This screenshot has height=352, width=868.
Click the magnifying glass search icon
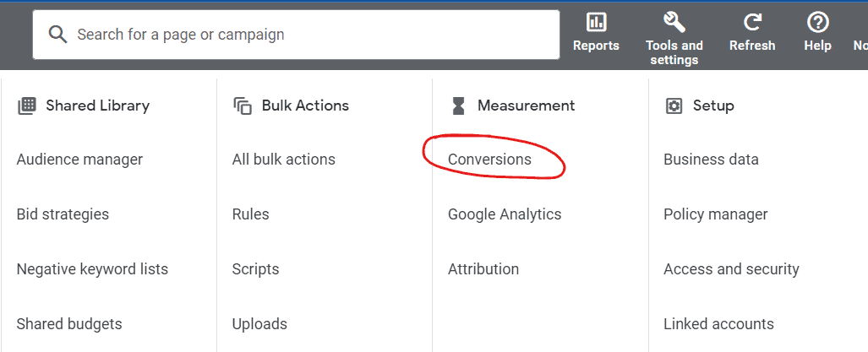click(x=57, y=35)
